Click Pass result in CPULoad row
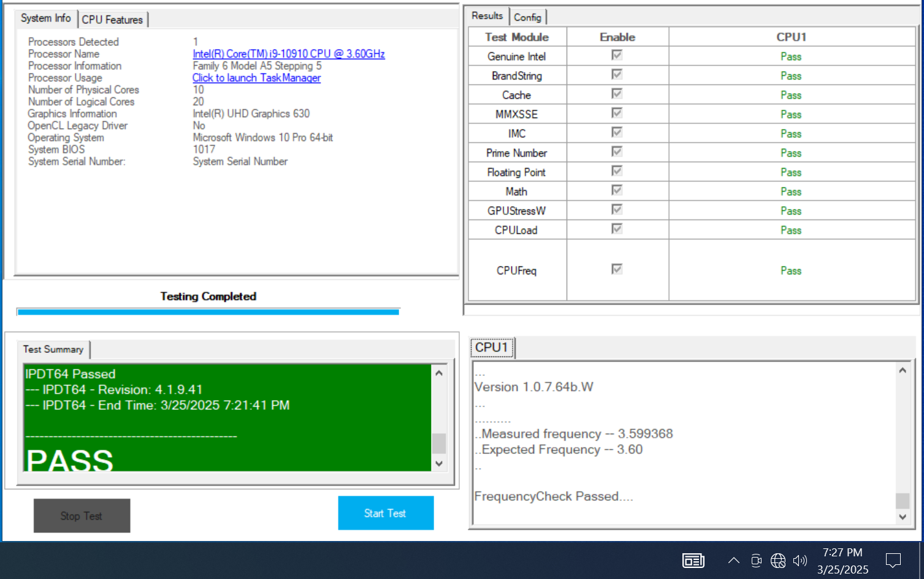Image resolution: width=924 pixels, height=579 pixels. 791,230
